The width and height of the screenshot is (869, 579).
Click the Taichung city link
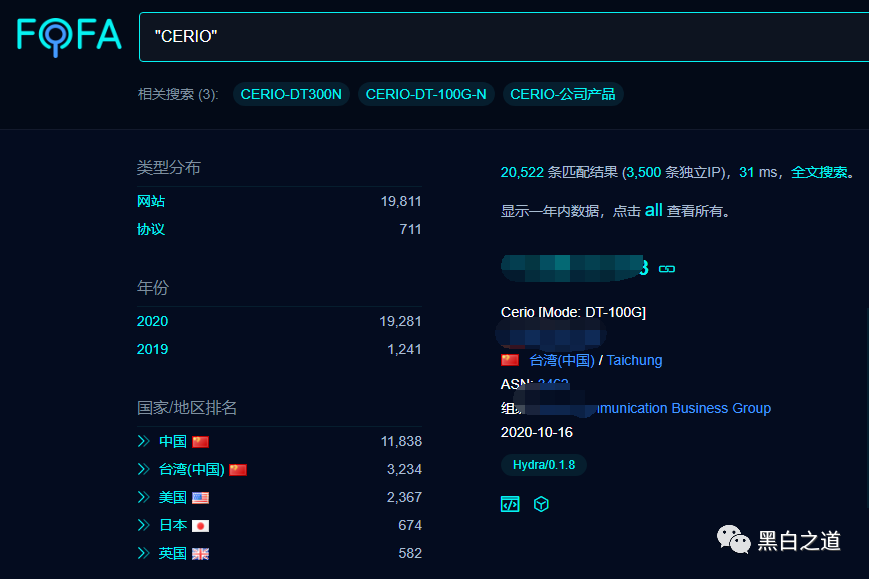(635, 360)
